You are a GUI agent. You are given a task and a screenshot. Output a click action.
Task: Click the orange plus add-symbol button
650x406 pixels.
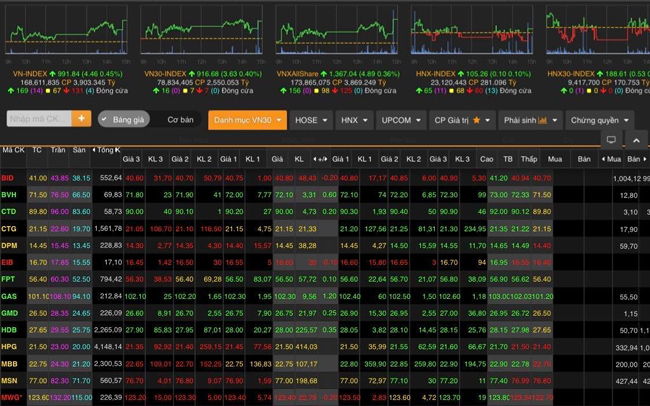pos(81,119)
